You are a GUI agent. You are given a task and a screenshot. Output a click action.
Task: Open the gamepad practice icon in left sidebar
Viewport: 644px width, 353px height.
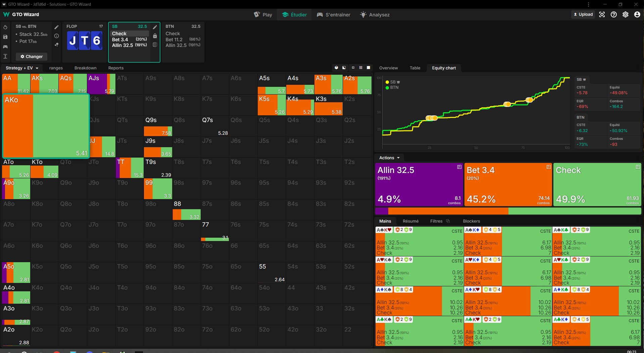click(5, 47)
